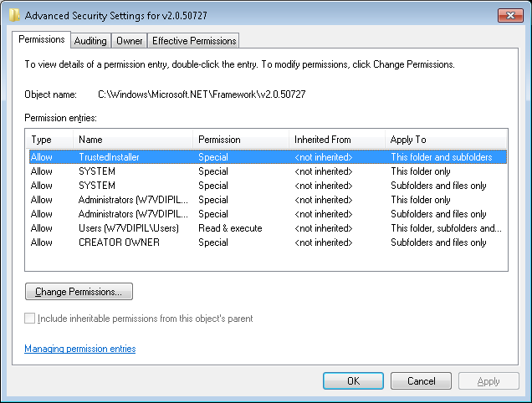Click the Inherited From column header
This screenshot has height=403, width=532.
tap(336, 140)
